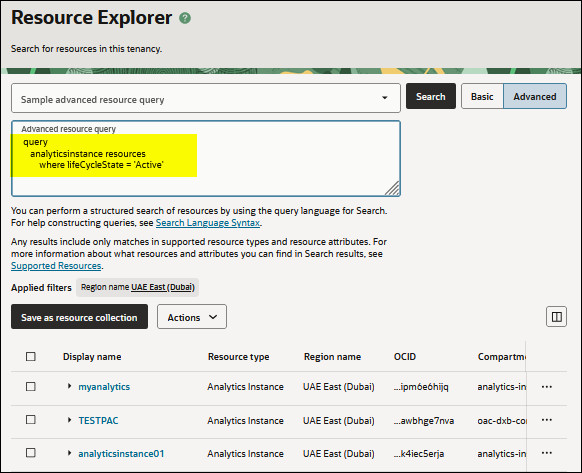The image size is (582, 473).
Task: Open the TESTPAC instance link
Action: tap(98, 420)
